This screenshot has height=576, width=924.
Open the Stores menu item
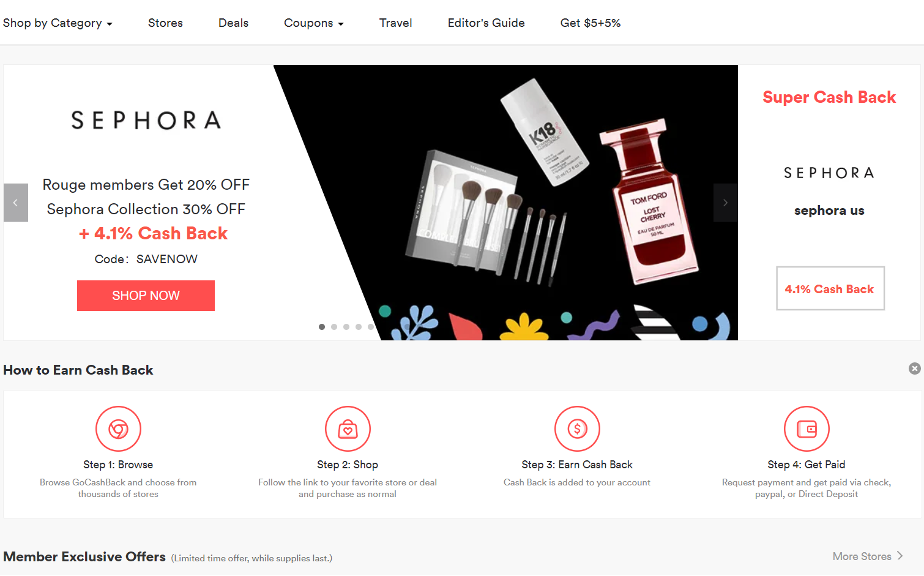(x=165, y=23)
